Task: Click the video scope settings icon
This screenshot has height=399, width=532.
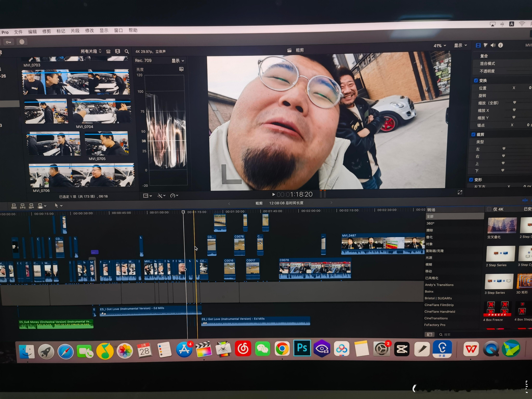Action: click(x=181, y=69)
